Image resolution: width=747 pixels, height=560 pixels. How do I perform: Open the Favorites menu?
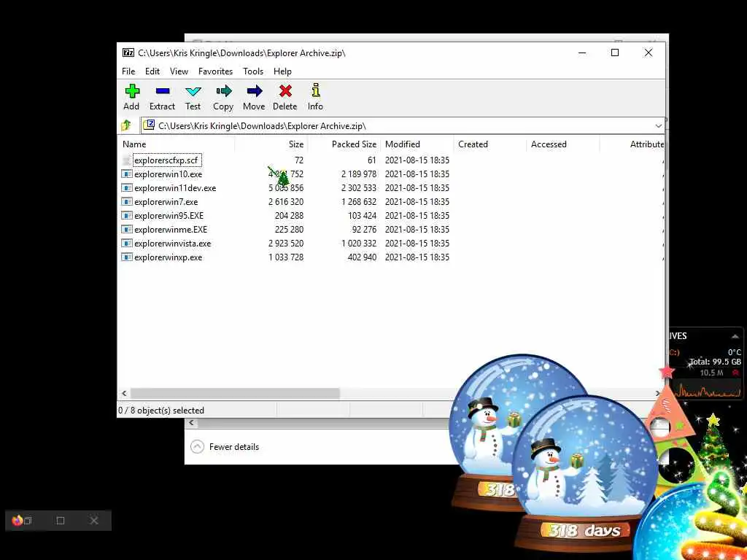tap(215, 71)
